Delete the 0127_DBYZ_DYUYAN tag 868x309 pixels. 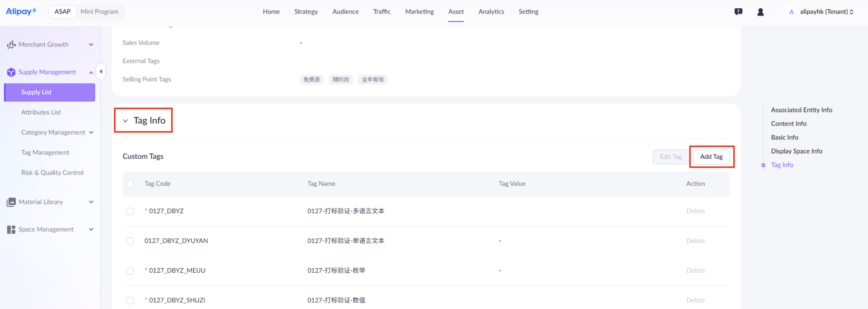pos(696,241)
